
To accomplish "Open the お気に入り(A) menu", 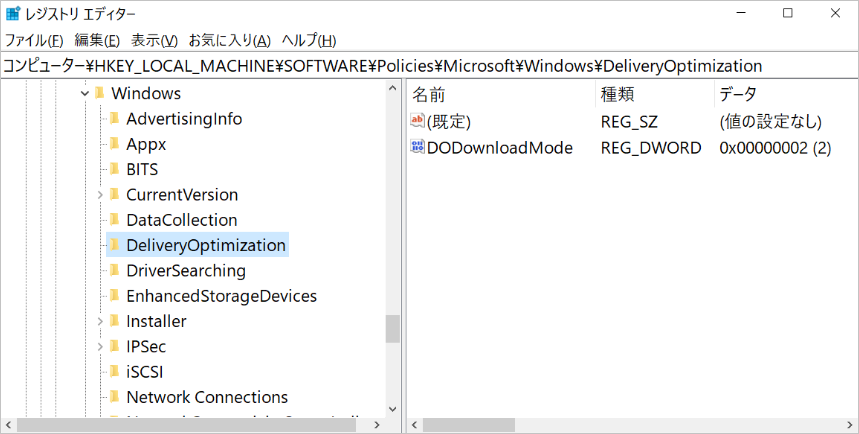I will coord(230,41).
